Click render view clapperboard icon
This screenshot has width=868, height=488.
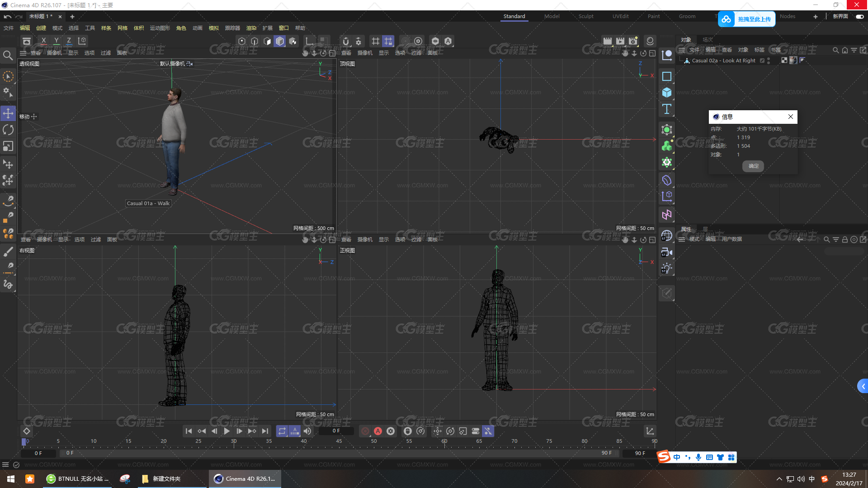click(x=608, y=41)
